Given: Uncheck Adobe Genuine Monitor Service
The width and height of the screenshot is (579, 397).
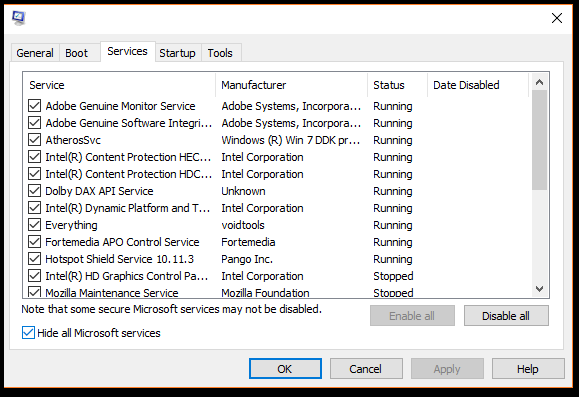Looking at the screenshot, I should point(35,106).
